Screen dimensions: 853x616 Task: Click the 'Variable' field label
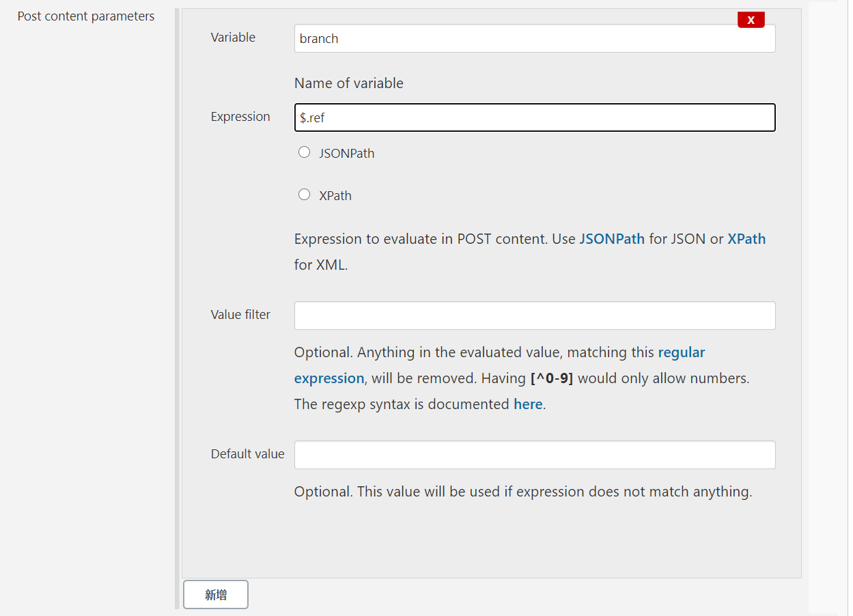(233, 38)
